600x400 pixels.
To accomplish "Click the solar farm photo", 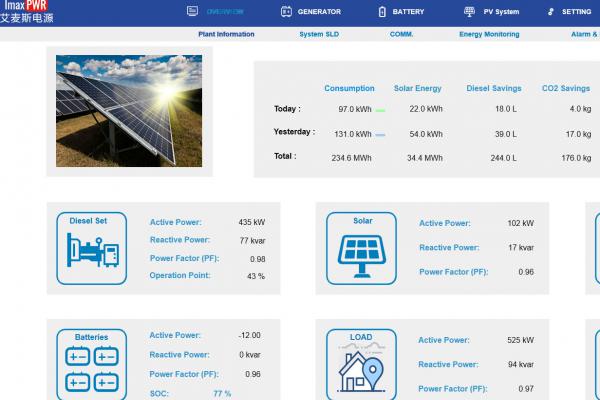I will tap(129, 110).
